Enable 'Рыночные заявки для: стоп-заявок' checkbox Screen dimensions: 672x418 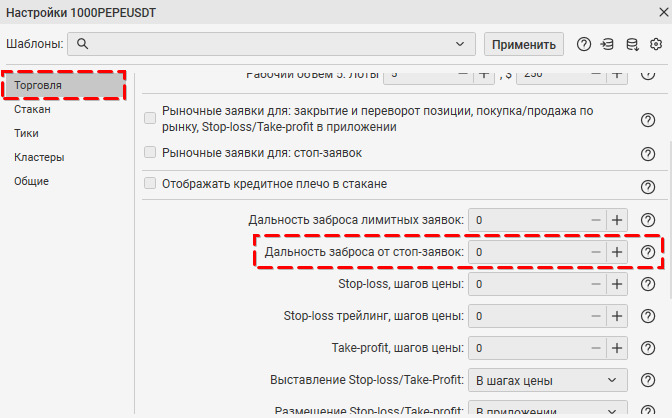[x=150, y=153]
